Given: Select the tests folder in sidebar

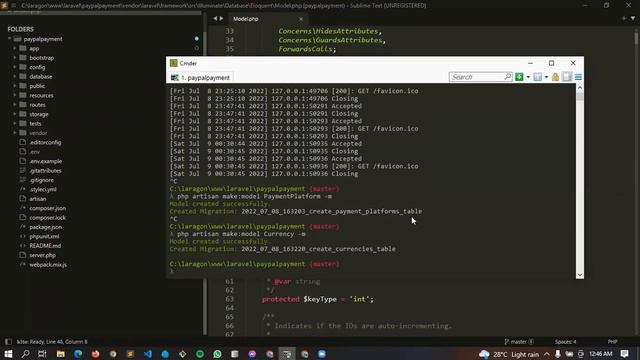Looking at the screenshot, I should (x=35, y=124).
